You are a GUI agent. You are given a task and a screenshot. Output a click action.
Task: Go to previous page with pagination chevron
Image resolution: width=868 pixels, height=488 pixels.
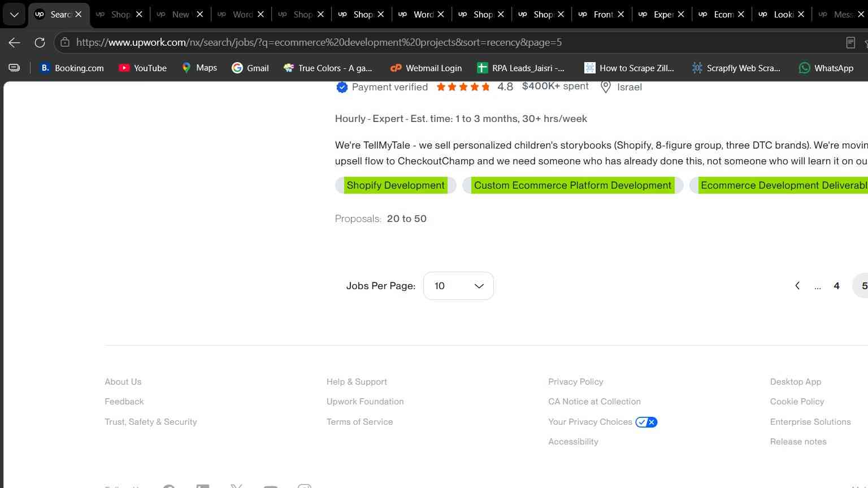[x=797, y=286]
